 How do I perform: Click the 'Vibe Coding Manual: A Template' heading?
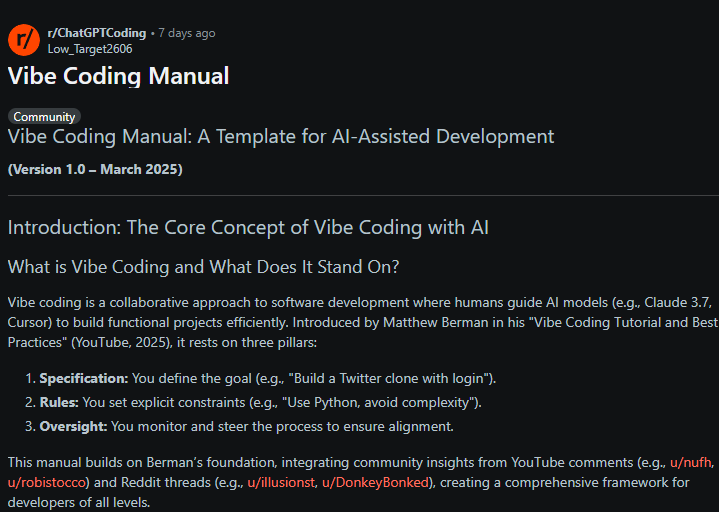pos(281,137)
